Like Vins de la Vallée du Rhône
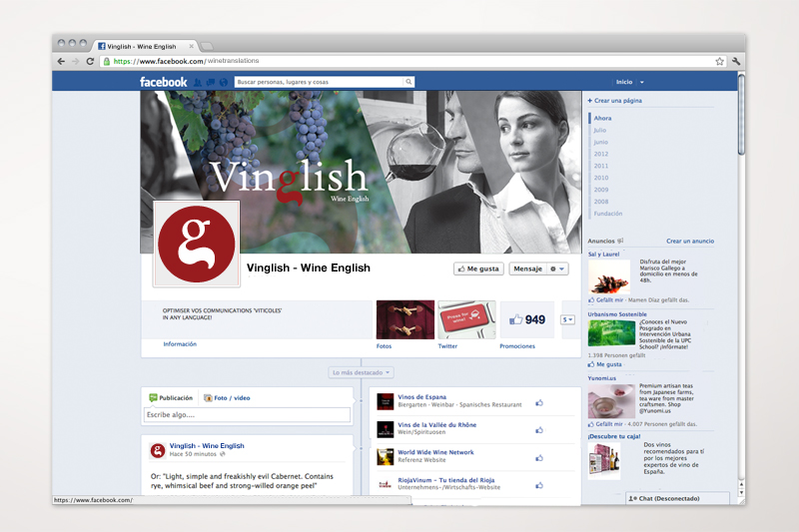This screenshot has width=799, height=532. pyautogui.click(x=539, y=430)
